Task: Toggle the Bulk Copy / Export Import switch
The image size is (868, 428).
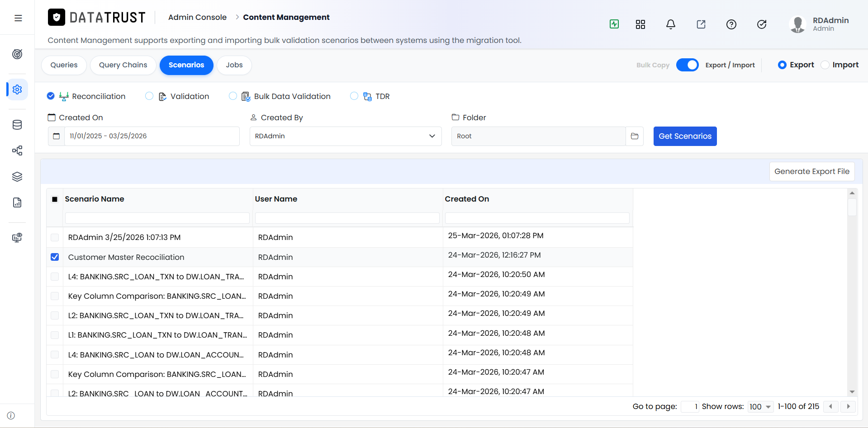Action: tap(688, 65)
